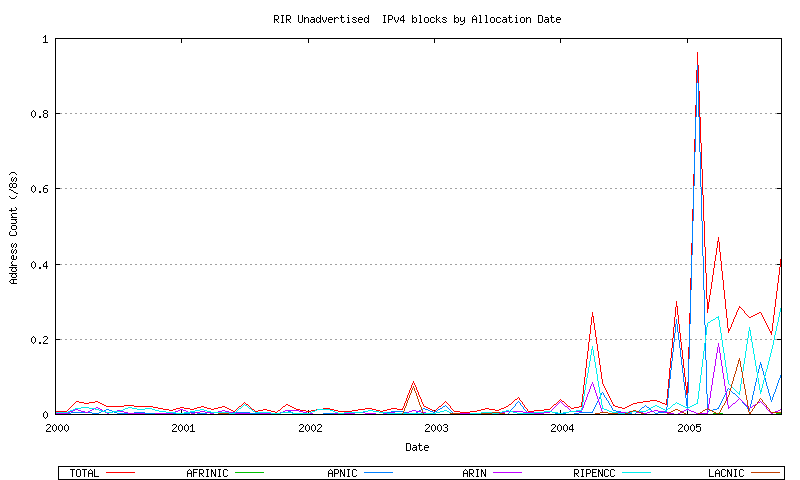Click the tallest spike's peak in early 2005
Viewport: 800px width, 480px height.
coord(697,53)
